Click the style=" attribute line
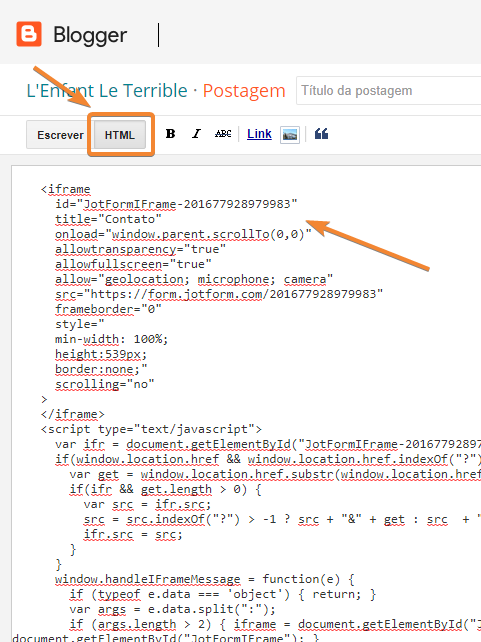Screen dimensions: 481x642 80,324
